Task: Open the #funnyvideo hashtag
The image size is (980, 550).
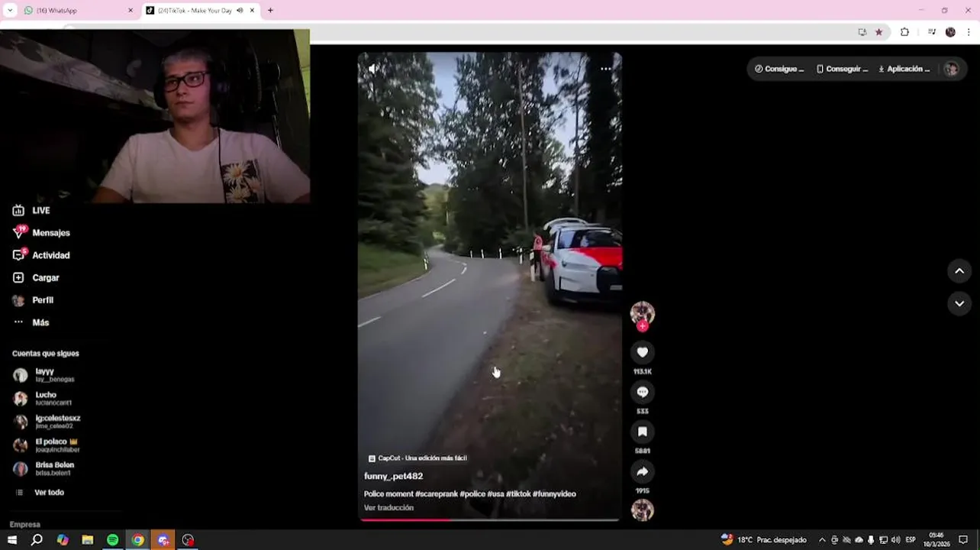Action: tap(554, 494)
